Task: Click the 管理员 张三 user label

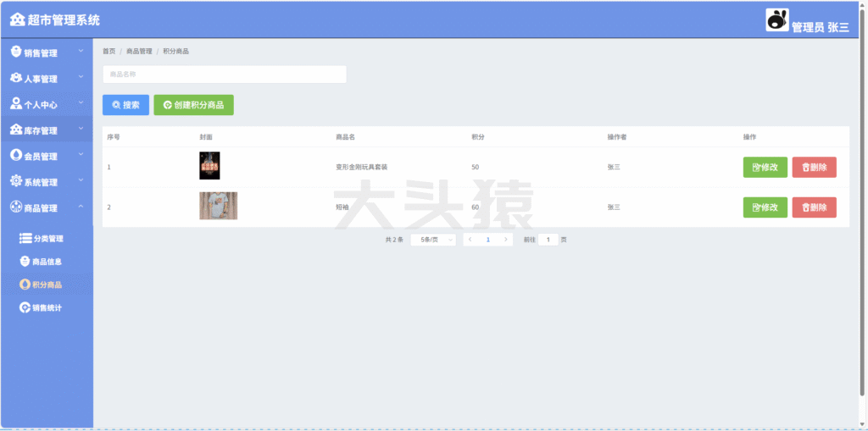Action: click(x=821, y=27)
